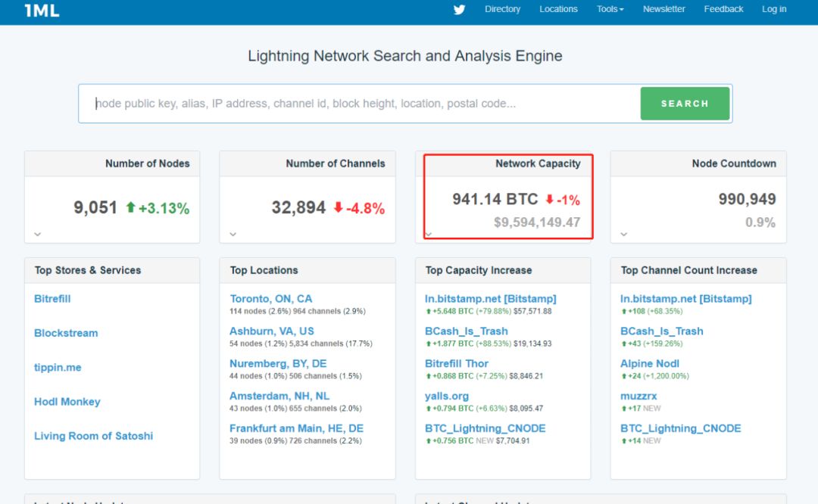Open the Tools dropdown menu
Viewport: 818px width, 504px height.
(610, 9)
